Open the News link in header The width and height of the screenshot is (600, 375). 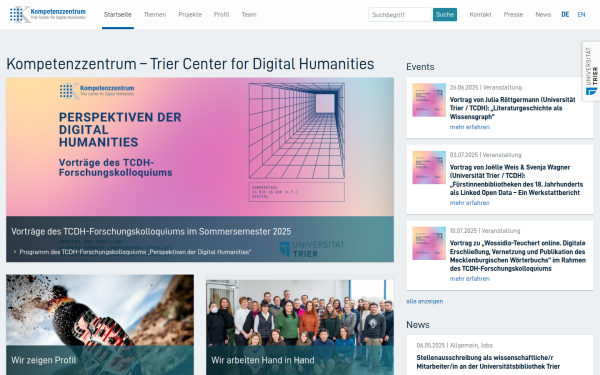pos(543,15)
